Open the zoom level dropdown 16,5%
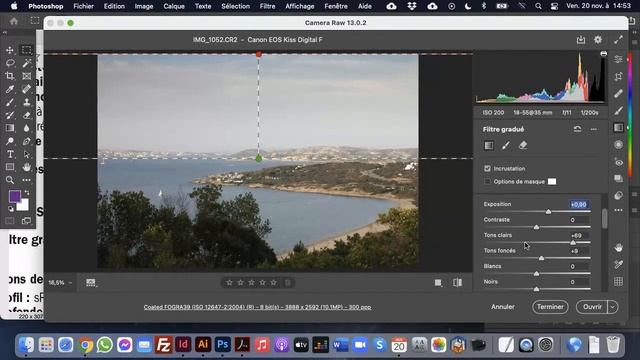The image size is (640, 360). pos(60,282)
